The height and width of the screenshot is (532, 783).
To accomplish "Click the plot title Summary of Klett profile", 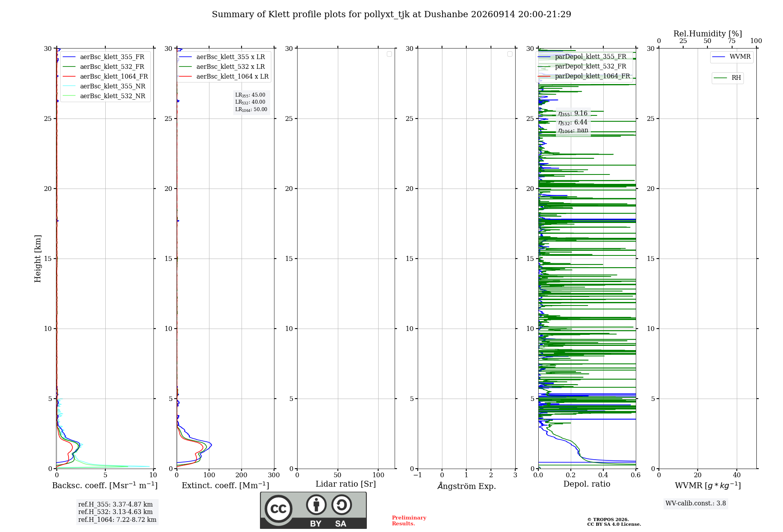I will (x=391, y=14).
